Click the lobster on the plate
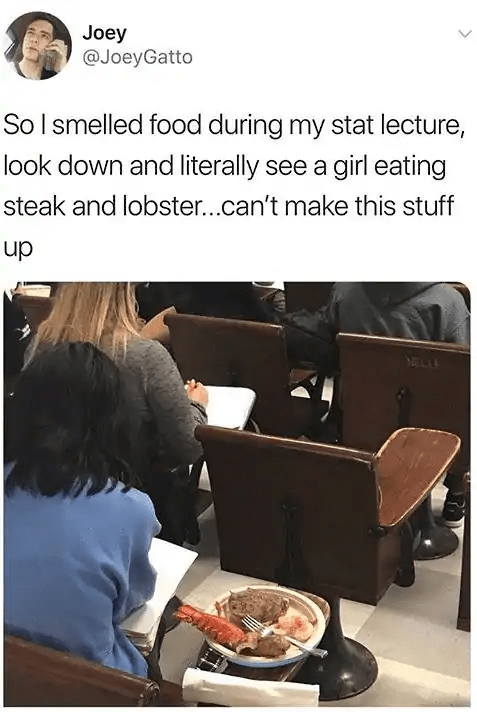Screen dimensions: 477x712 (210, 623)
